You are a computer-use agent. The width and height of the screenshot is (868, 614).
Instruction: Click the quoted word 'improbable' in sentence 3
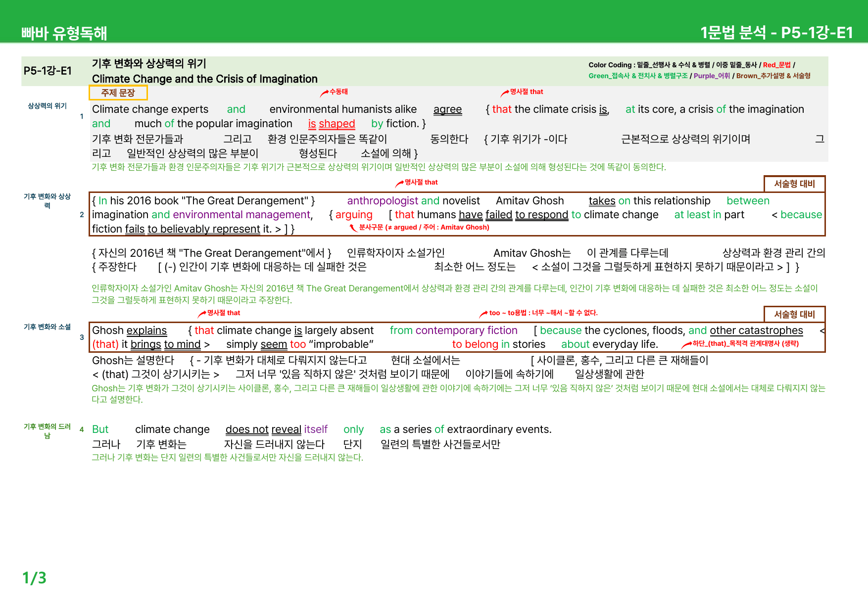(x=341, y=344)
